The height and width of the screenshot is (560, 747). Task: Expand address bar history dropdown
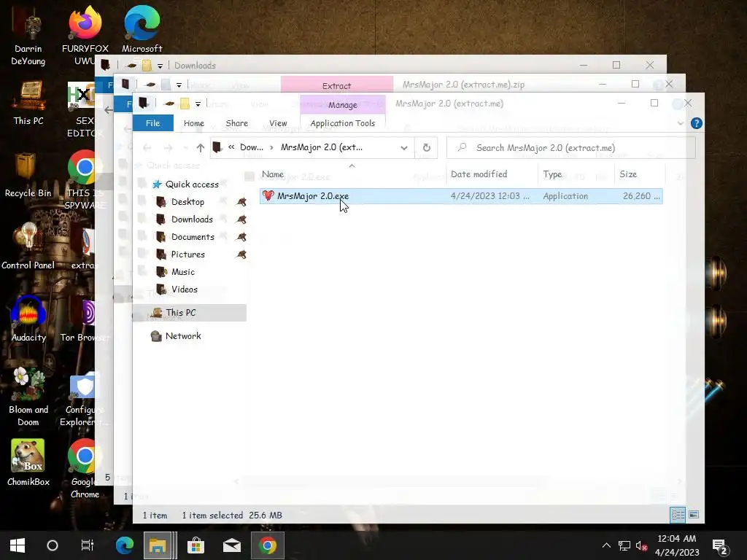pyautogui.click(x=404, y=147)
